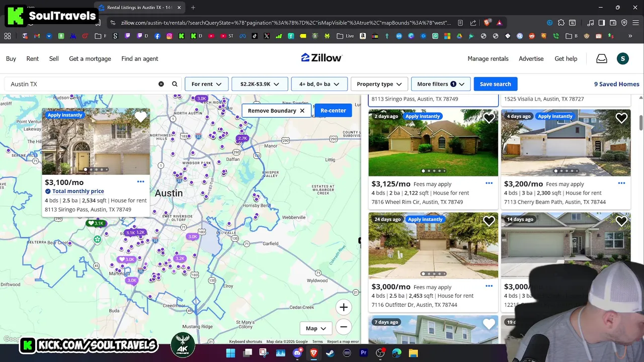
Task: Open the Rent menu
Action: click(x=33, y=59)
